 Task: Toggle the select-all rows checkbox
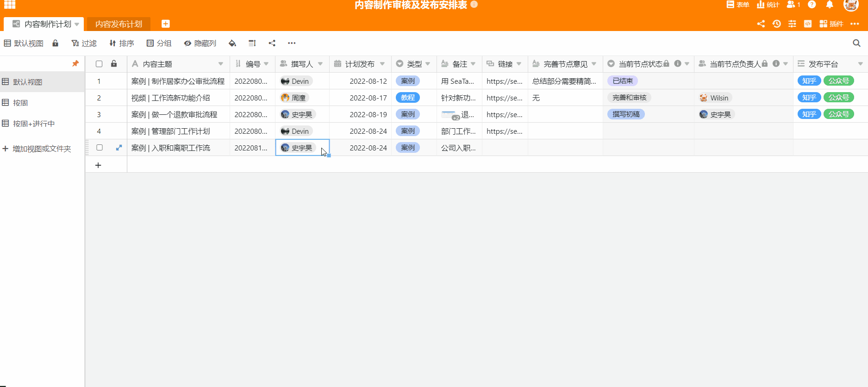click(99, 64)
